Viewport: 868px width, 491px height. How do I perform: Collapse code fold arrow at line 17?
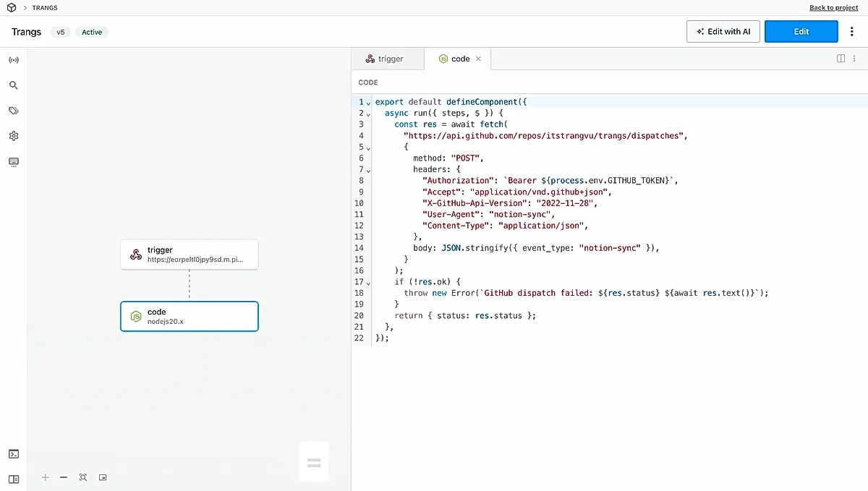368,282
